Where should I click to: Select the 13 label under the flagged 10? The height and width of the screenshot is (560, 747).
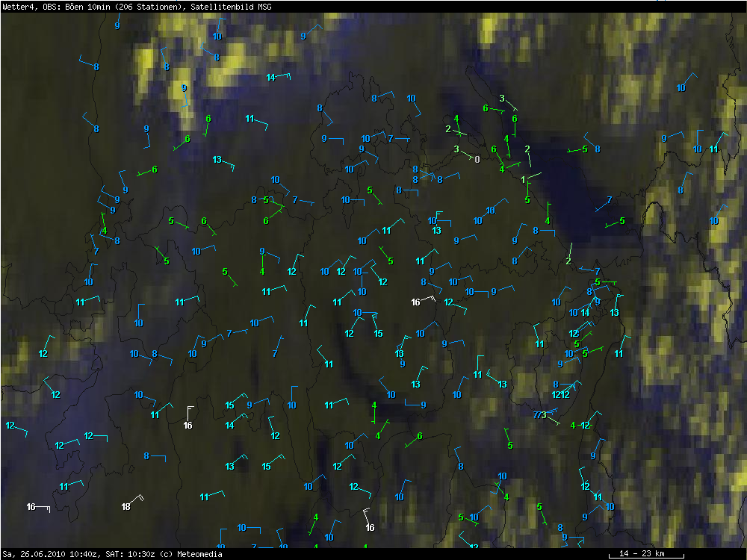(x=436, y=231)
